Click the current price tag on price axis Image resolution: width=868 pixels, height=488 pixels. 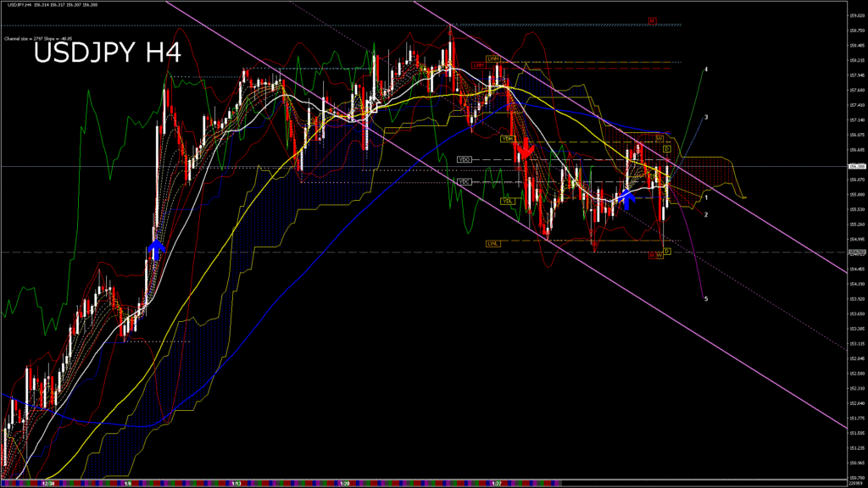[x=856, y=166]
